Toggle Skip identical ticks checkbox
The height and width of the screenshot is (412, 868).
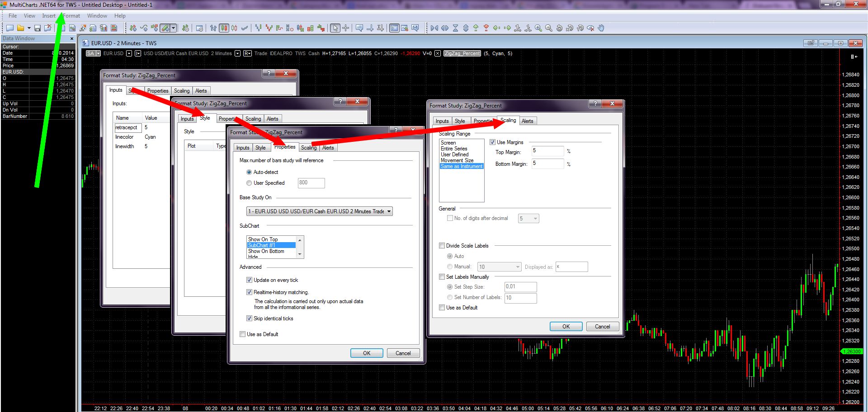pyautogui.click(x=249, y=318)
